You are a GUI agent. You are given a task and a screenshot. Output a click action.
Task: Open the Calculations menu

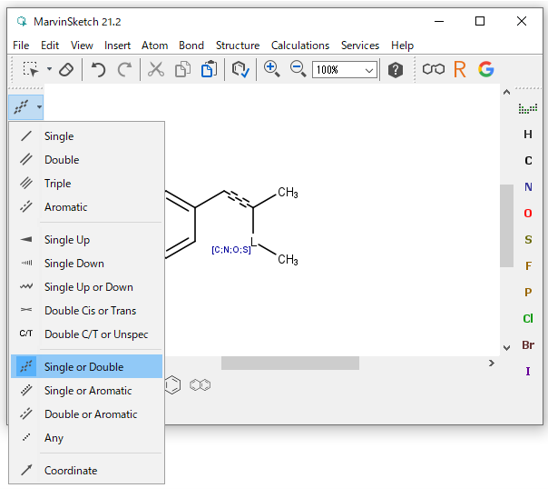tap(300, 45)
